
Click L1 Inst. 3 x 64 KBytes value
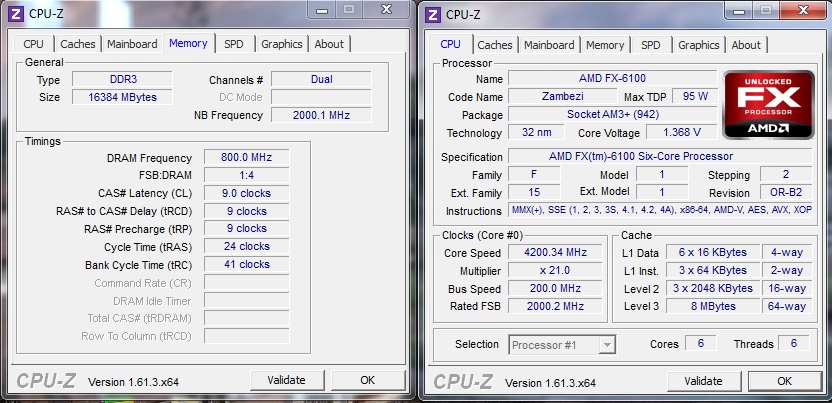pyautogui.click(x=713, y=270)
